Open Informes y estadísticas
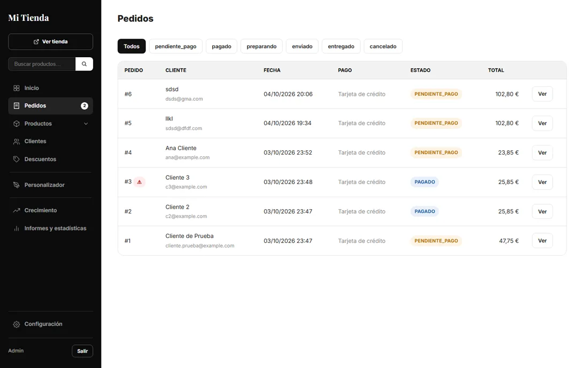 pyautogui.click(x=51, y=228)
